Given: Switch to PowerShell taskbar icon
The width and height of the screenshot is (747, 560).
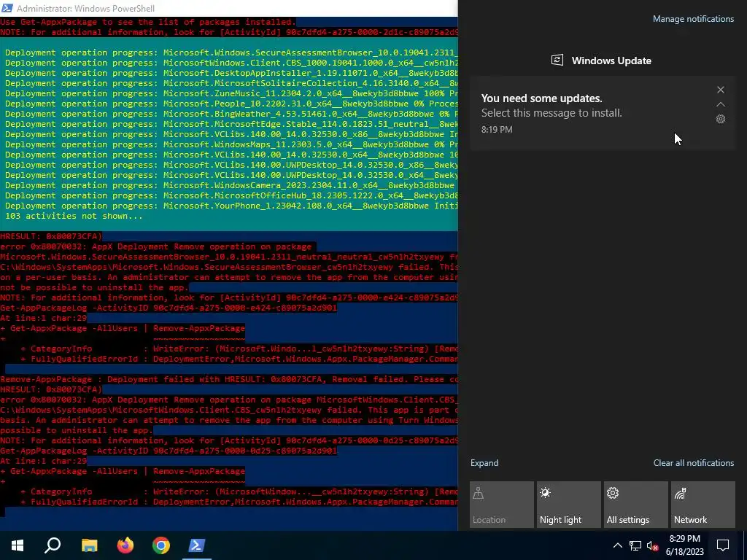Looking at the screenshot, I should coord(197,545).
